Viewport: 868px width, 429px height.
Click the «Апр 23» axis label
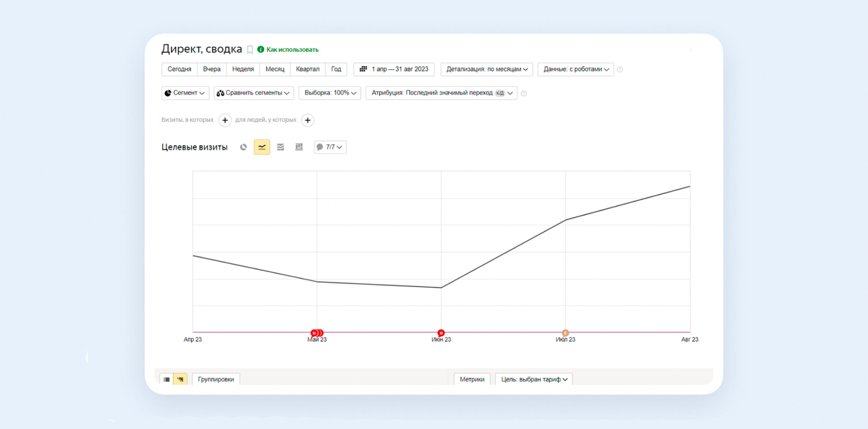click(193, 340)
